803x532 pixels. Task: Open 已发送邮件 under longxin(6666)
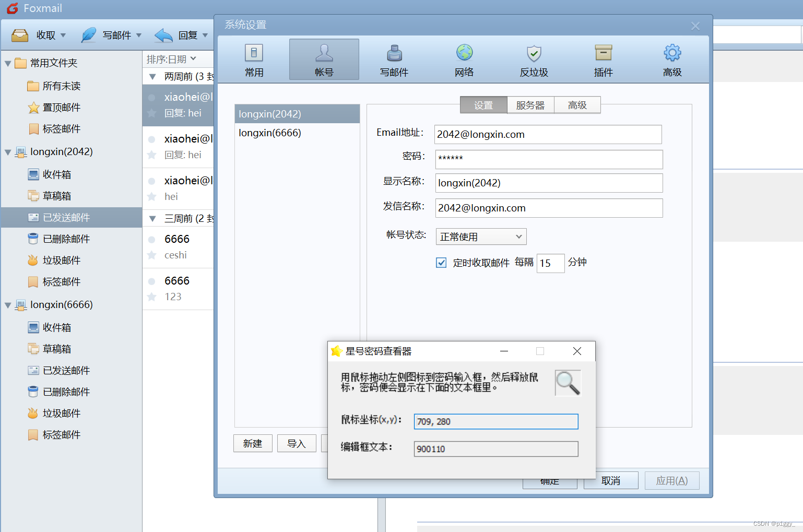coord(58,370)
